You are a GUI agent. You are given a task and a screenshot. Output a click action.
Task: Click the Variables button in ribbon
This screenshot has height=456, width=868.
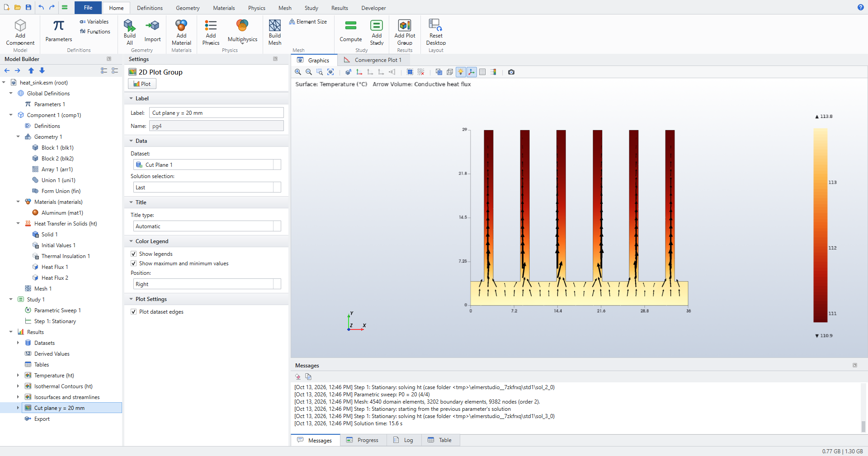click(x=94, y=22)
